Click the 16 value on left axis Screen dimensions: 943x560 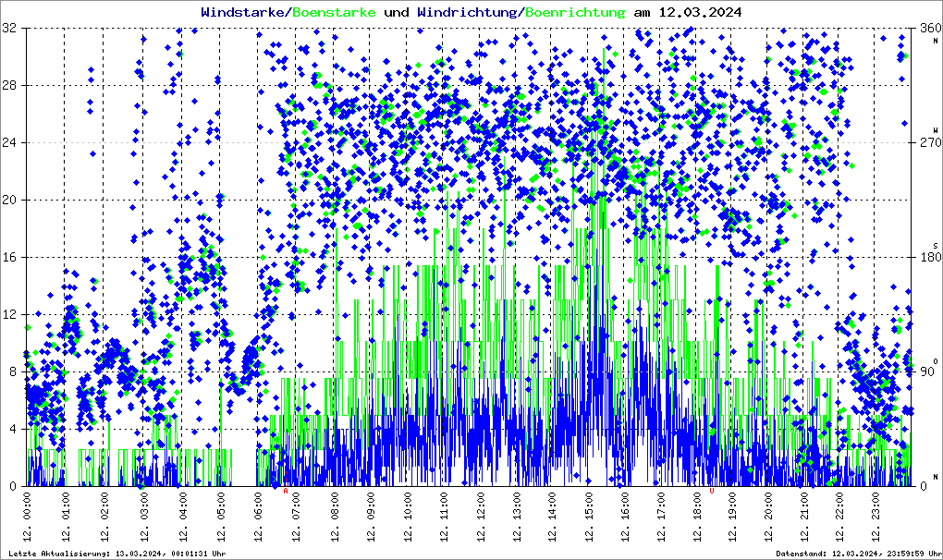tap(9, 257)
